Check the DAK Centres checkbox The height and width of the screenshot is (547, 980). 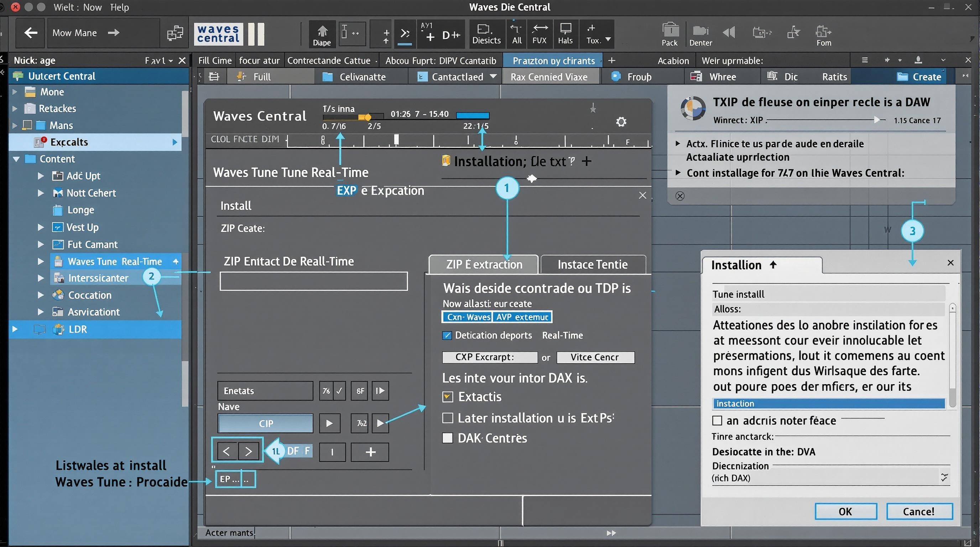point(448,438)
